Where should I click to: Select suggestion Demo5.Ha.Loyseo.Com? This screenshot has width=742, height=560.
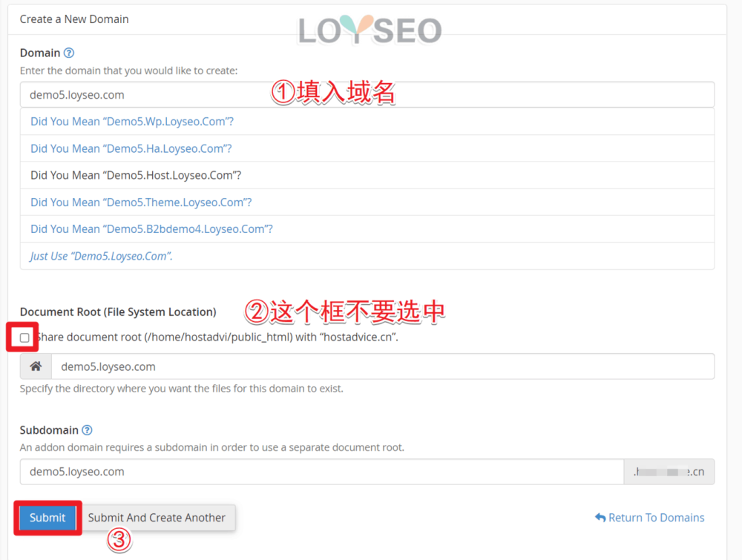[367, 148]
